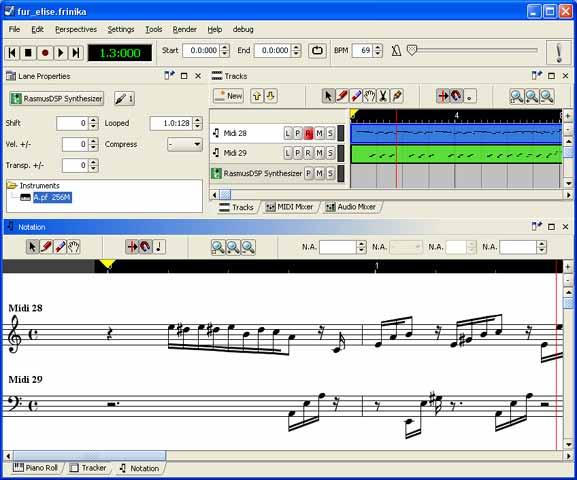Screen dimensions: 577x480
Task: Open the Perspectives menu
Action: [x=76, y=29]
